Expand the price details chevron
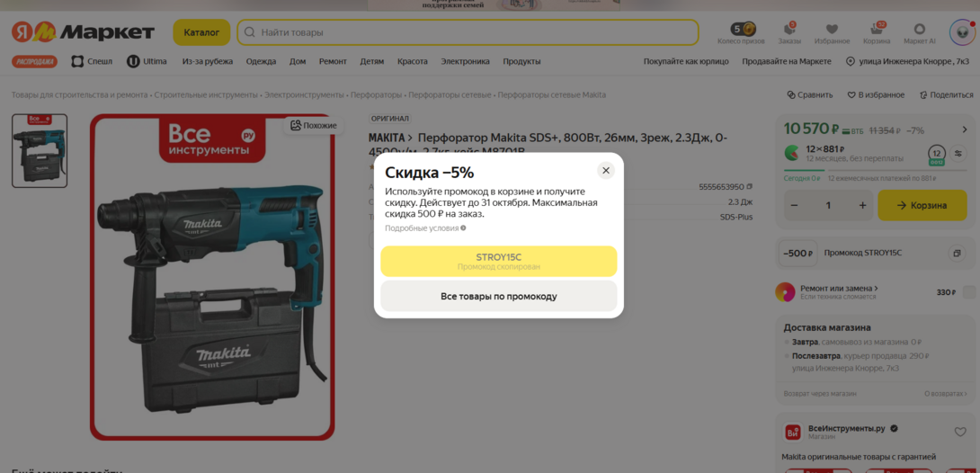 tap(964, 130)
